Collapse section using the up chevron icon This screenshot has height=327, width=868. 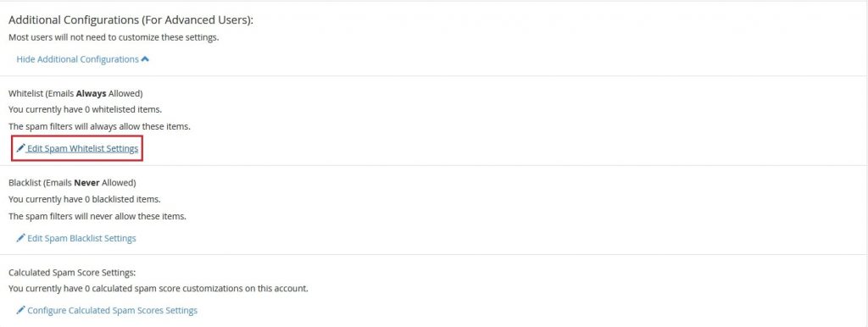[x=145, y=59]
